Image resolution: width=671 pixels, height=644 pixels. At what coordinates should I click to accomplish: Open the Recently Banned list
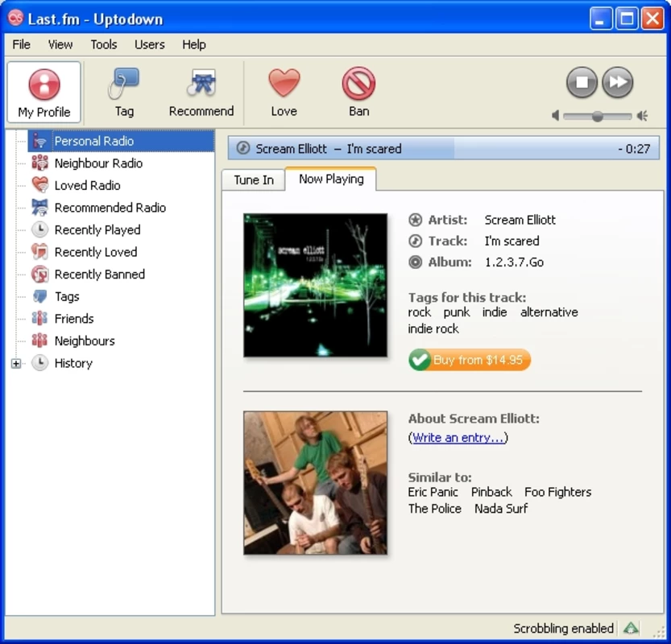(100, 275)
